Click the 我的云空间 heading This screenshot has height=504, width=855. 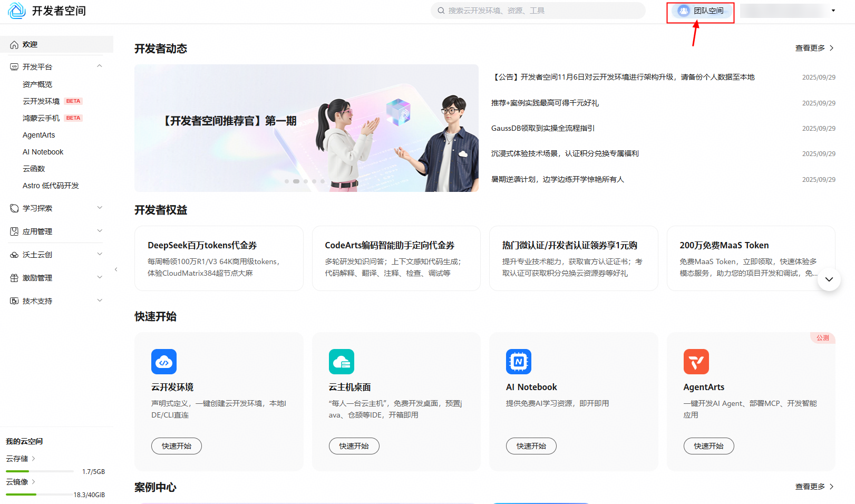click(x=24, y=442)
